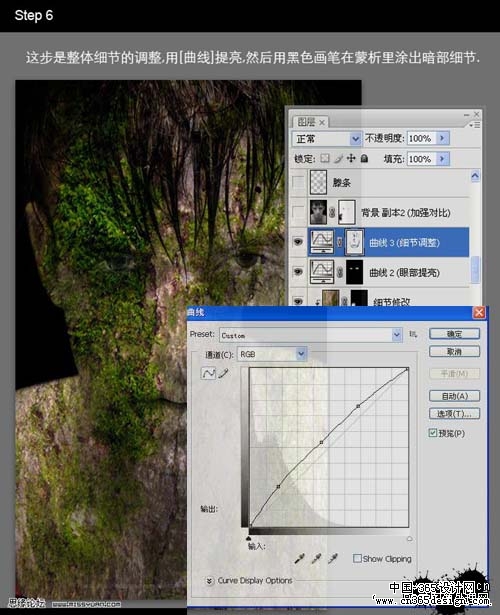Pick the gray point eyedropper
This screenshot has height=615, width=500.
click(316, 559)
